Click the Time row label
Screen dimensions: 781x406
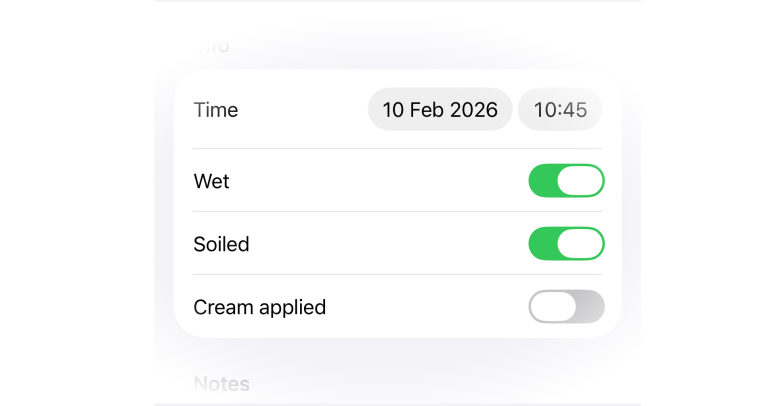click(x=216, y=110)
